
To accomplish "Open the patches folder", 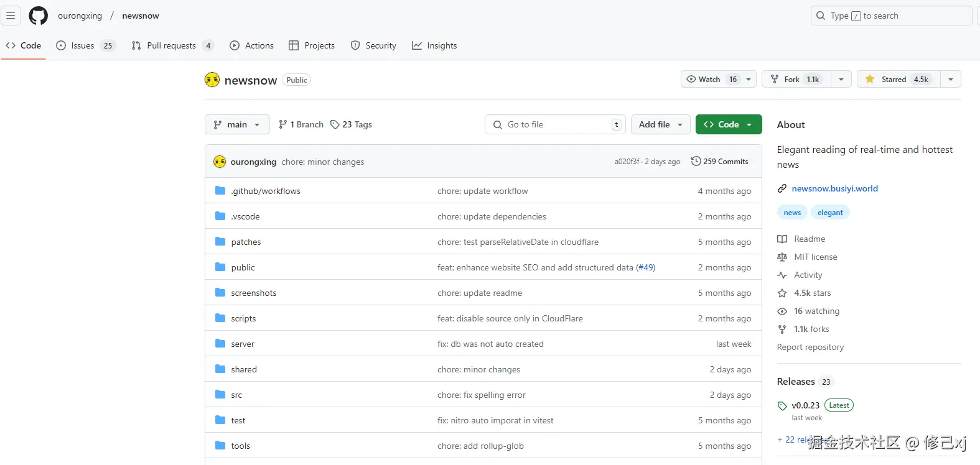I will click(246, 242).
